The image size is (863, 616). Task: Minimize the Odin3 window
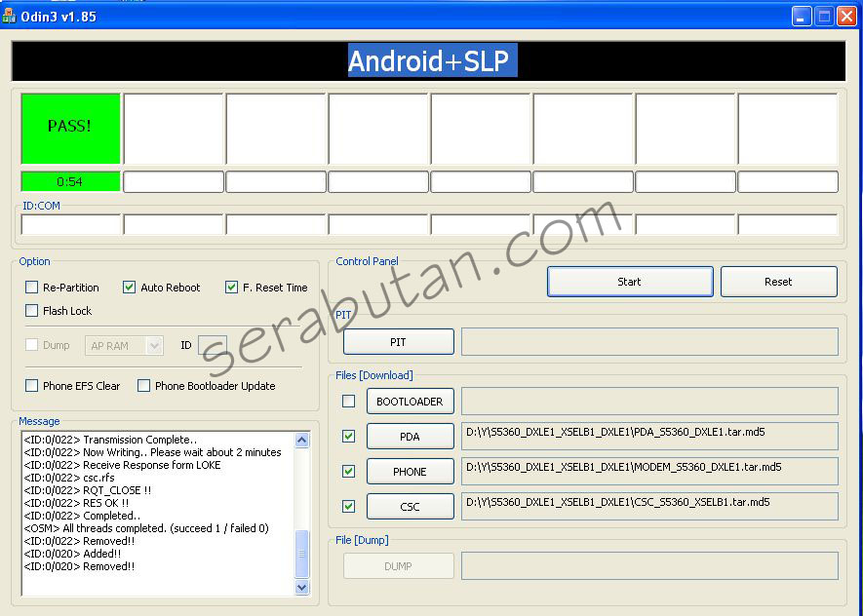(802, 17)
